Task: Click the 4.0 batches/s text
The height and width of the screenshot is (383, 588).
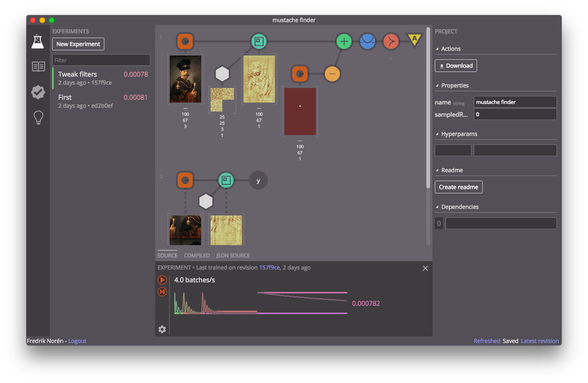Action: [195, 280]
